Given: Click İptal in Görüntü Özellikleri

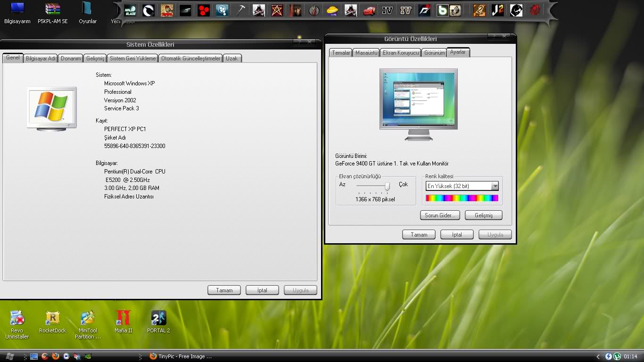Looking at the screenshot, I should [457, 235].
